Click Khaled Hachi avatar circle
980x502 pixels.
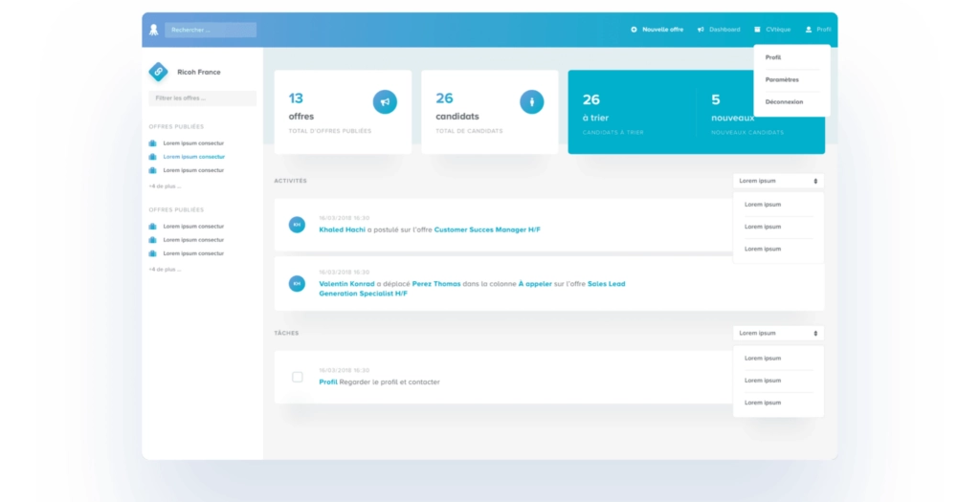point(297,225)
